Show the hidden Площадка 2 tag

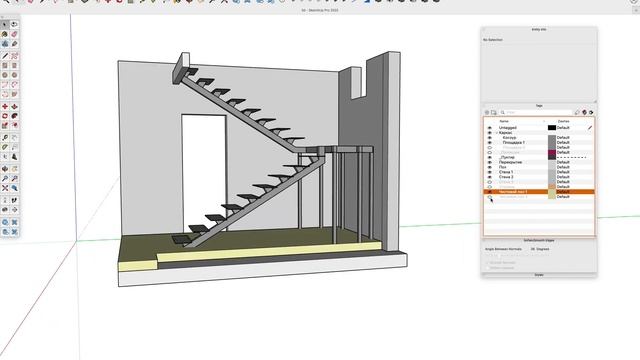490,147
